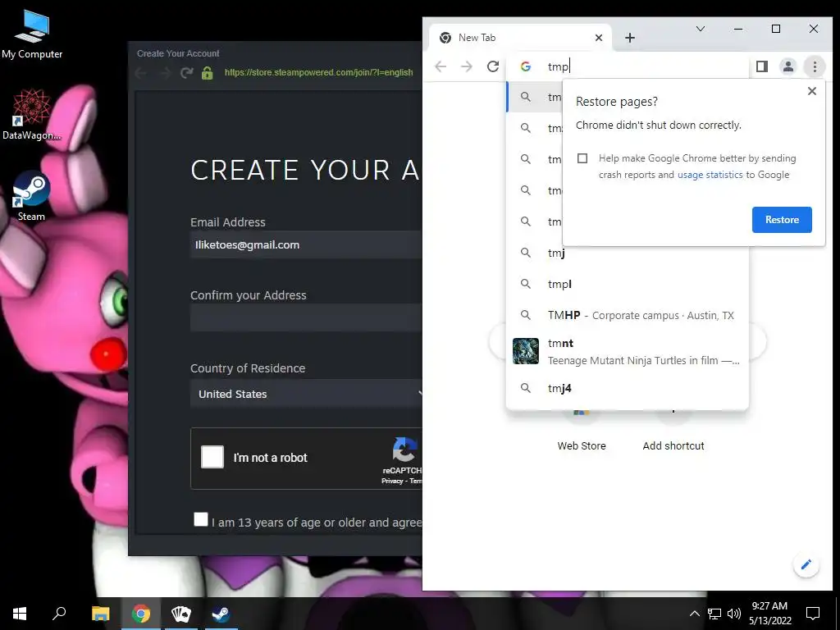Click the tmnt suggestion thumbnail

tap(526, 351)
